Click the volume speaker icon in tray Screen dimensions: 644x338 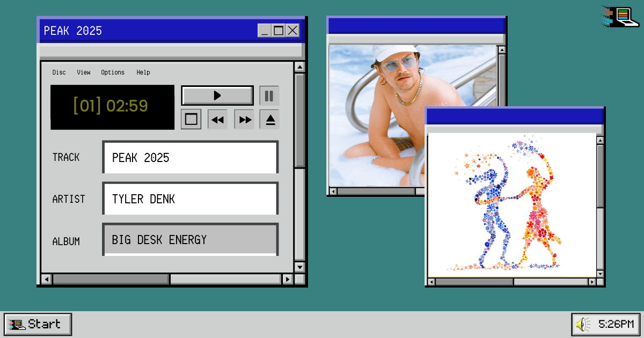[x=582, y=324]
